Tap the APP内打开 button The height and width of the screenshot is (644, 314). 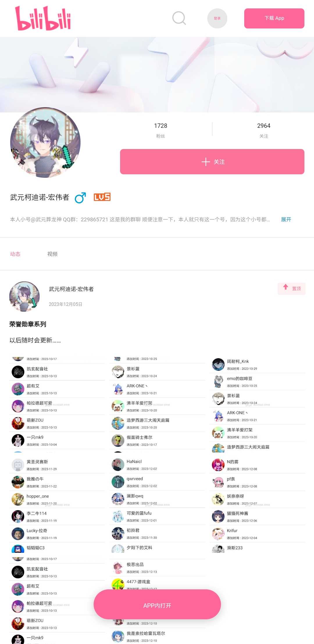point(157,604)
